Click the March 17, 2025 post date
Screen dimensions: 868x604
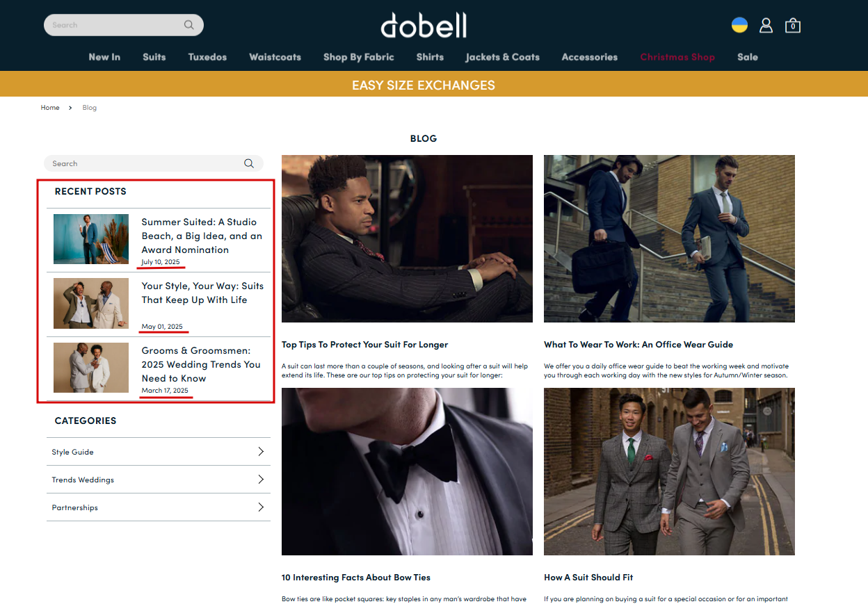point(165,391)
